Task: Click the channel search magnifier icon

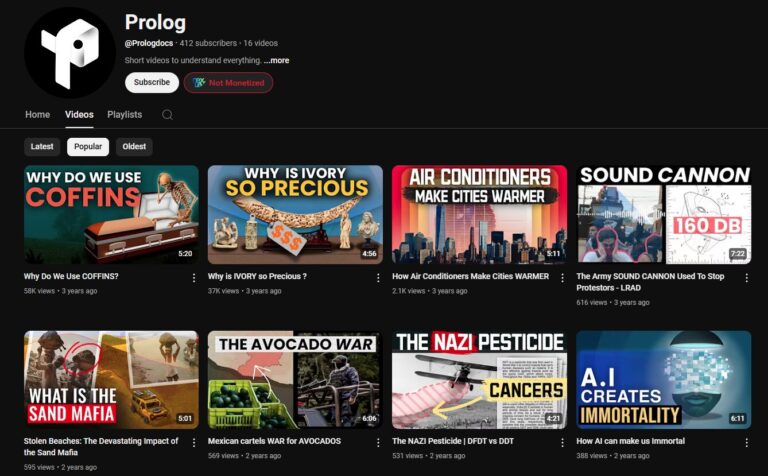Action: click(x=167, y=115)
